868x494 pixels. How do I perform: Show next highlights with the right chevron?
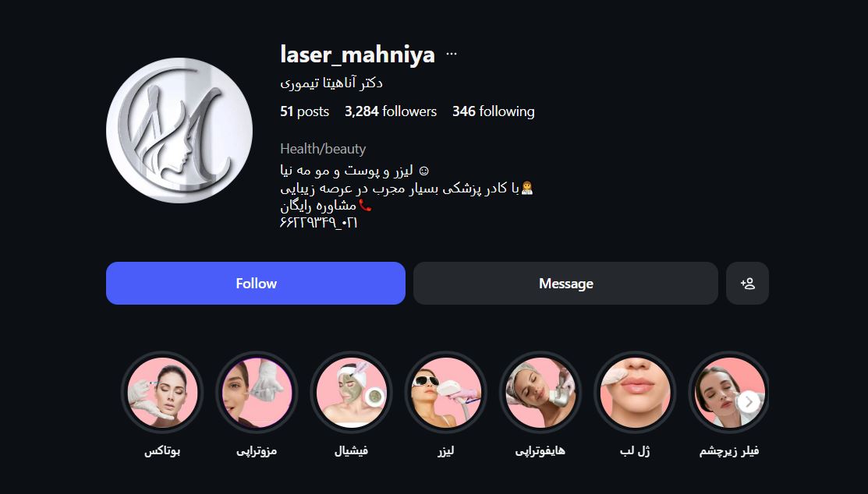749,402
